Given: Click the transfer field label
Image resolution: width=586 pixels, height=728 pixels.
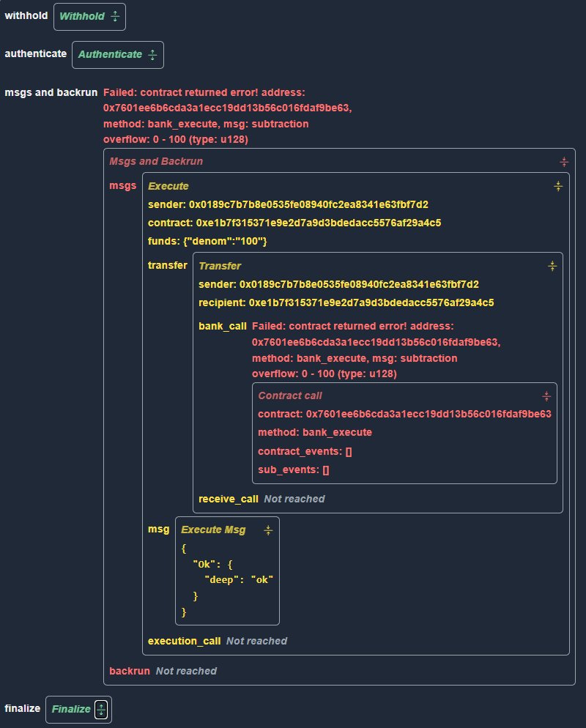Looking at the screenshot, I should tap(168, 266).
